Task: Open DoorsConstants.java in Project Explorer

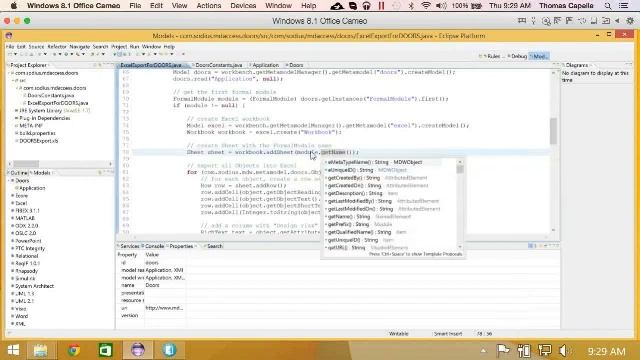Action: 51,96
